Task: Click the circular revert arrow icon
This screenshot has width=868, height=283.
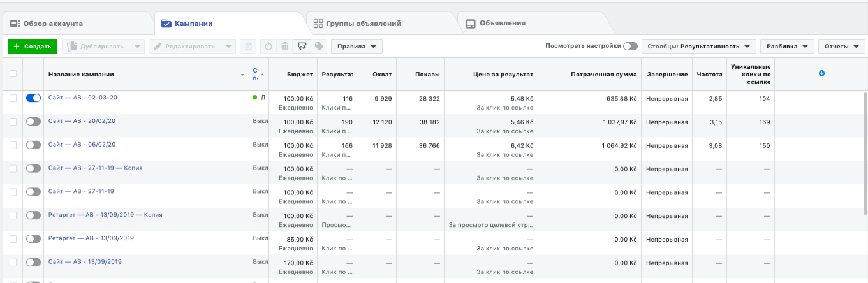Action: click(x=268, y=46)
